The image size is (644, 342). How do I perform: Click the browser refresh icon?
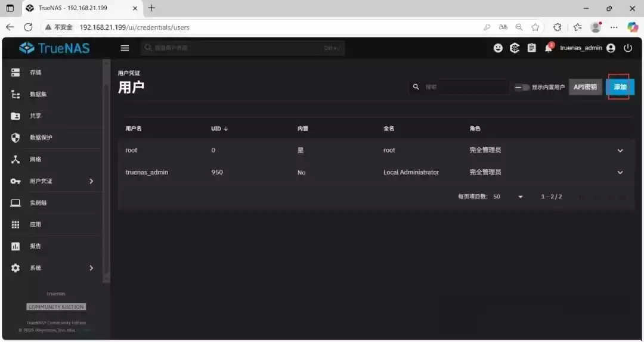point(28,27)
